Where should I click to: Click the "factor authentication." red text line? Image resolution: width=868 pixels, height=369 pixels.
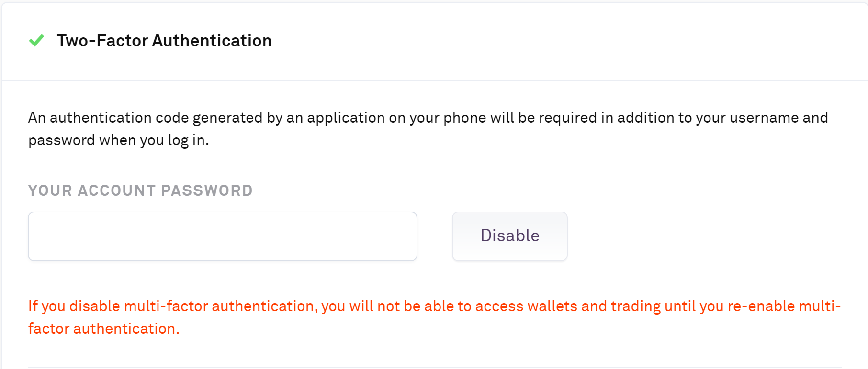coord(103,329)
